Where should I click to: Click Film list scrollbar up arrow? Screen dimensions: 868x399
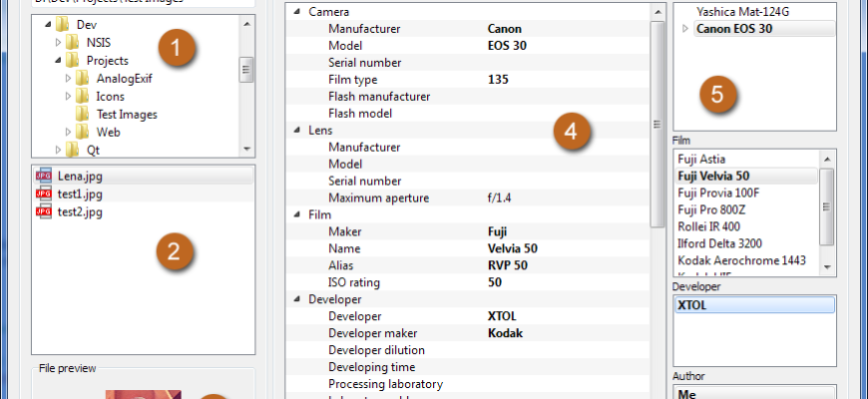tap(827, 160)
